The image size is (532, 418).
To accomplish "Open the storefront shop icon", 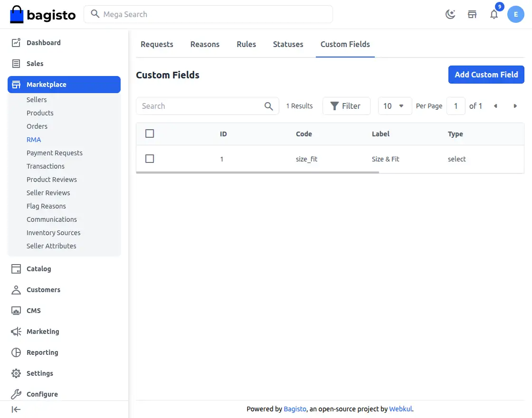I will [472, 14].
